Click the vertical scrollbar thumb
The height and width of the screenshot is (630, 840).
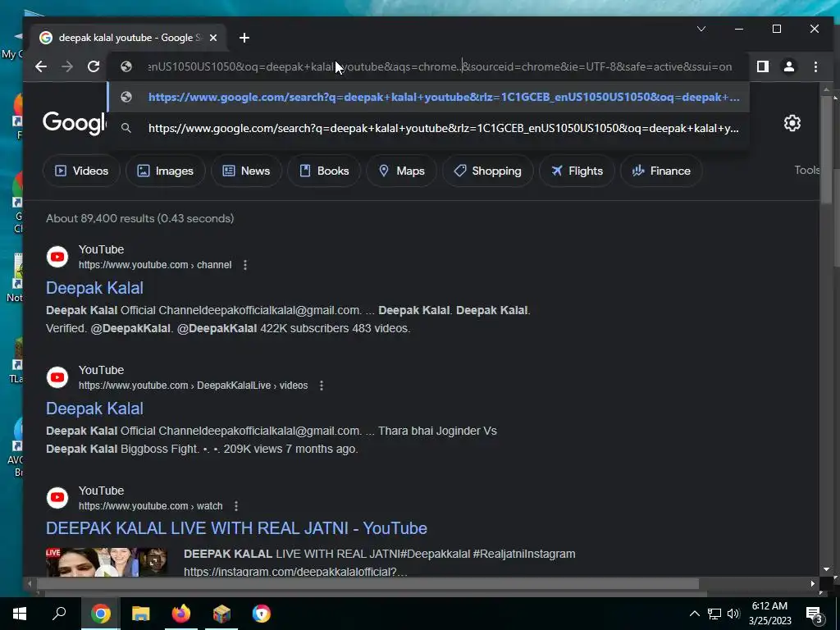coord(827,150)
